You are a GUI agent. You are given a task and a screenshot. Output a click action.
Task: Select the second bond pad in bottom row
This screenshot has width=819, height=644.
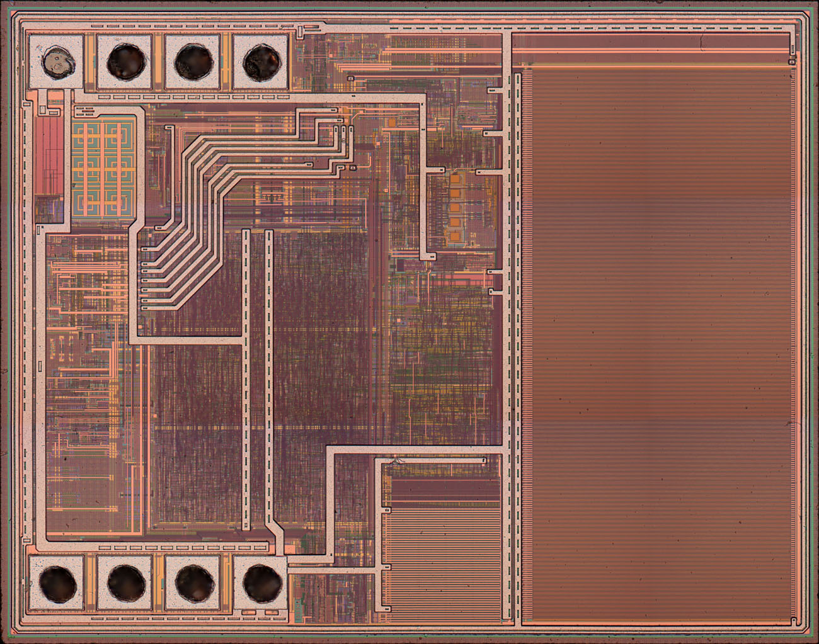tap(125, 583)
